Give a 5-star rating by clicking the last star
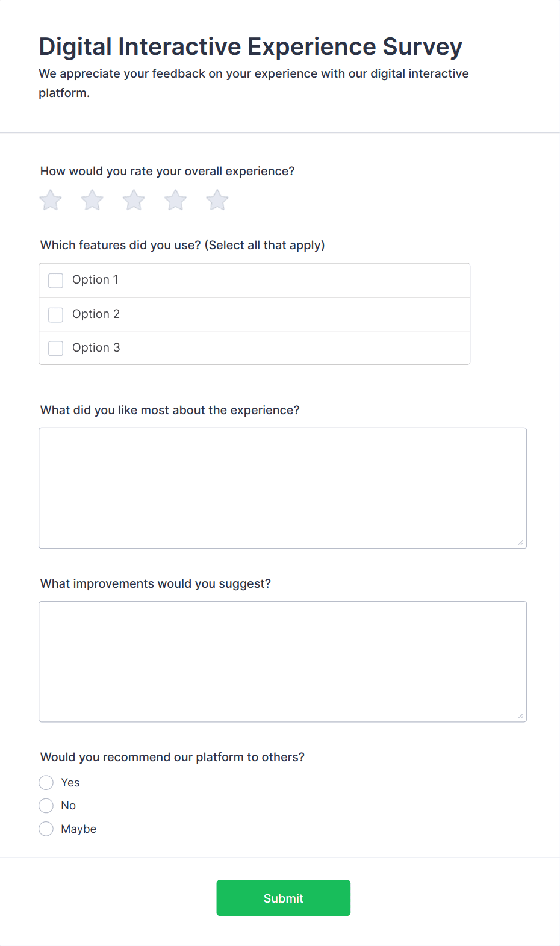Viewport: 560px width, 946px height. pos(216,199)
